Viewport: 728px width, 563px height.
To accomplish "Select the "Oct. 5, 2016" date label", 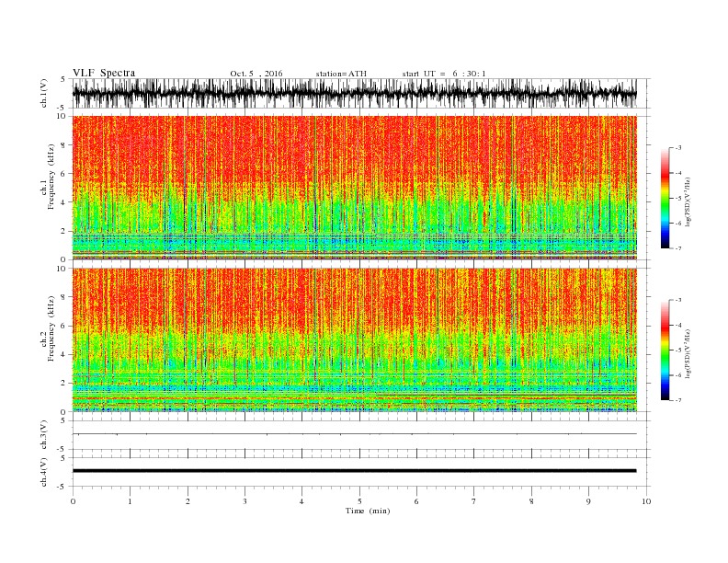I will 256,74.
